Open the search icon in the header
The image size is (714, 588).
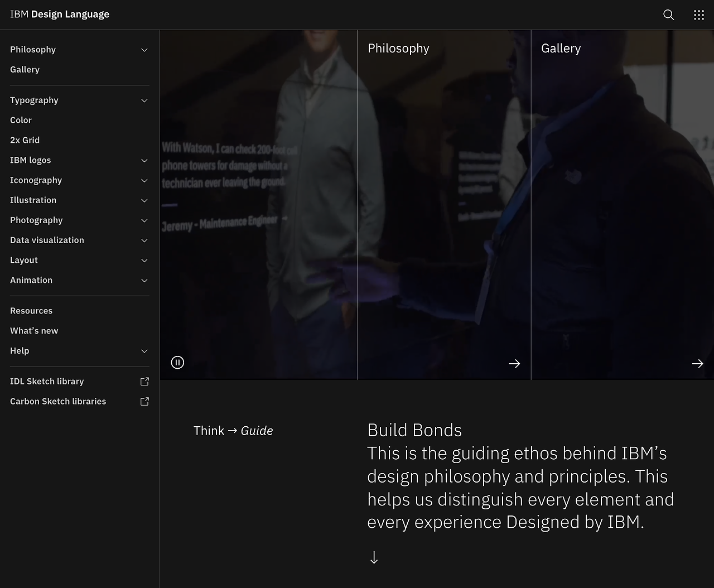point(668,15)
